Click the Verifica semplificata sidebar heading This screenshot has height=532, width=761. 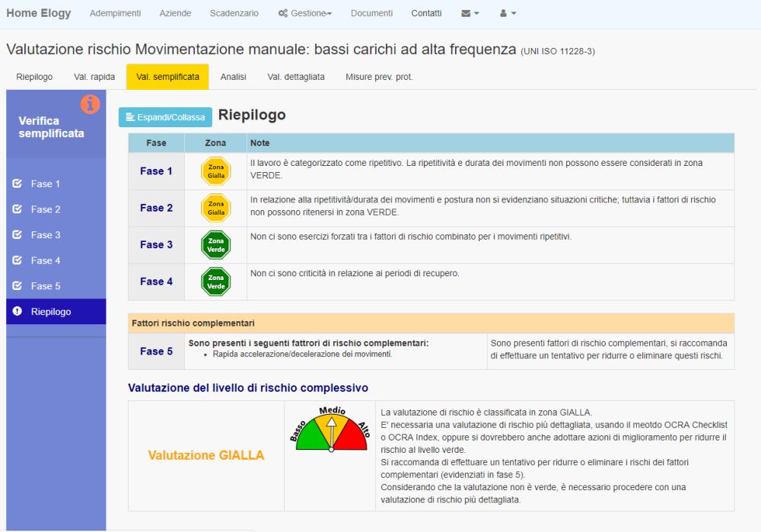tap(52, 127)
